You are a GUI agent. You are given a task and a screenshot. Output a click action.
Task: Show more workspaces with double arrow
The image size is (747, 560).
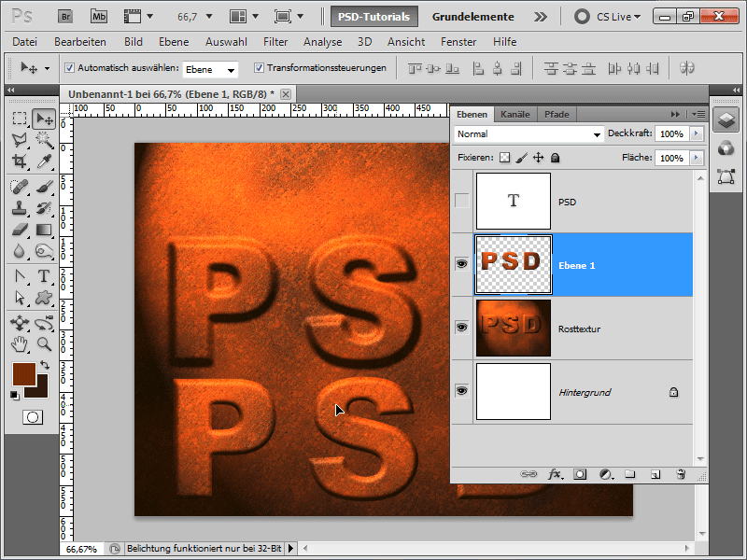541,17
